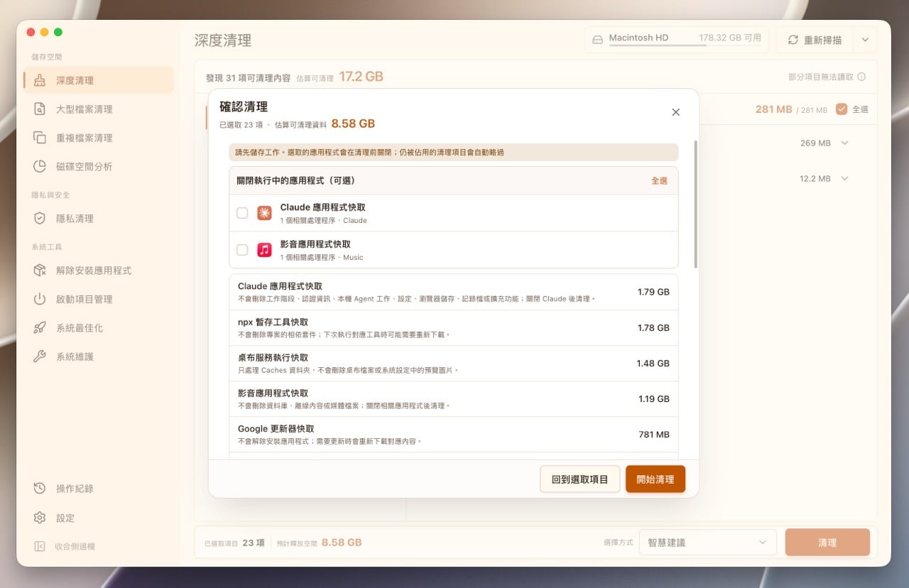Screen dimensions: 909x588
Task: Click the dialog's vertical scrollbar
Action: tap(696, 205)
